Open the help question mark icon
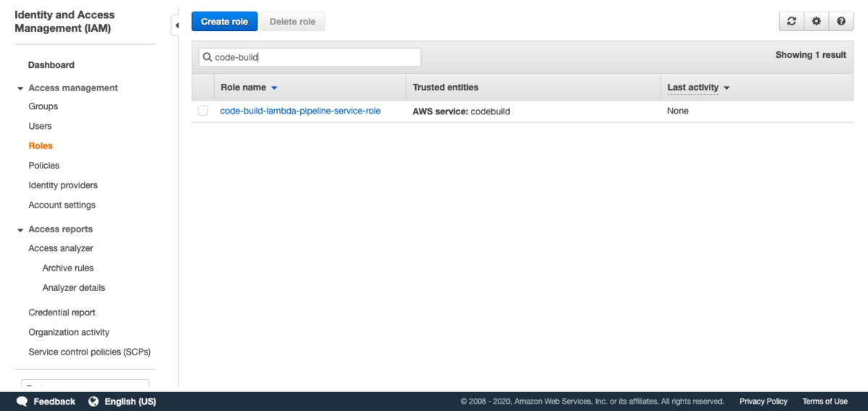868x411 pixels. [841, 22]
